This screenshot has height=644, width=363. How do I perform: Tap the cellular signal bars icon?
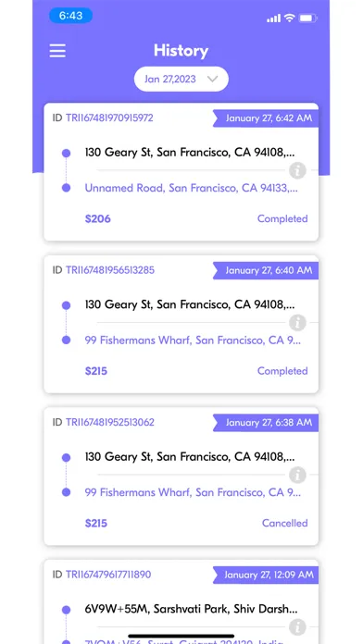[x=273, y=19]
